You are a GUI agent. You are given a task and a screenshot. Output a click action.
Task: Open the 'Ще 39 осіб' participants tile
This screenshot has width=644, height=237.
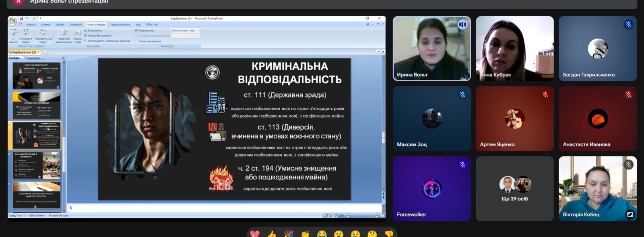point(514,189)
